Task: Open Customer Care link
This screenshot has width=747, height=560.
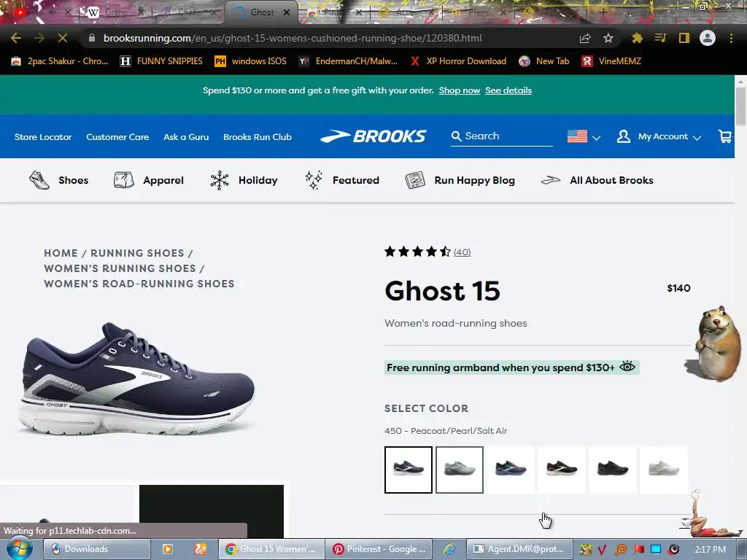Action: click(117, 137)
